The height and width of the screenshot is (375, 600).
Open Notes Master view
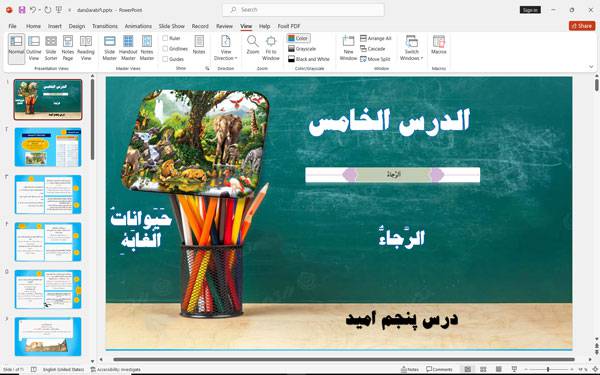tap(147, 48)
